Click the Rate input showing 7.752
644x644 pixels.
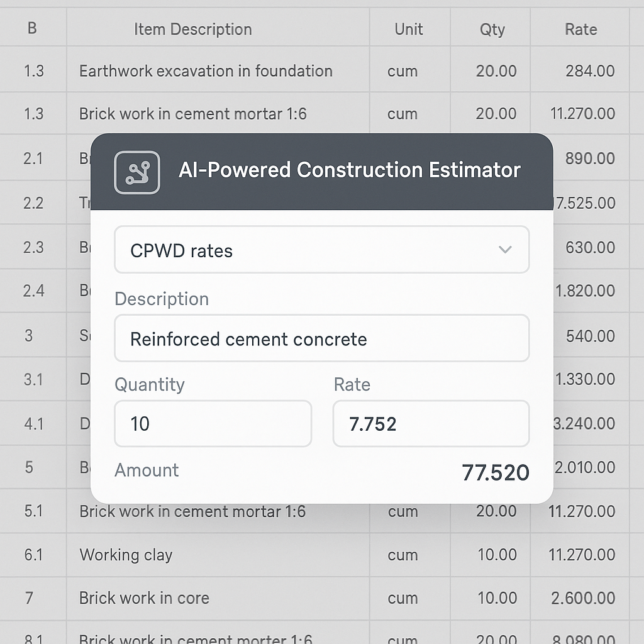point(431,423)
